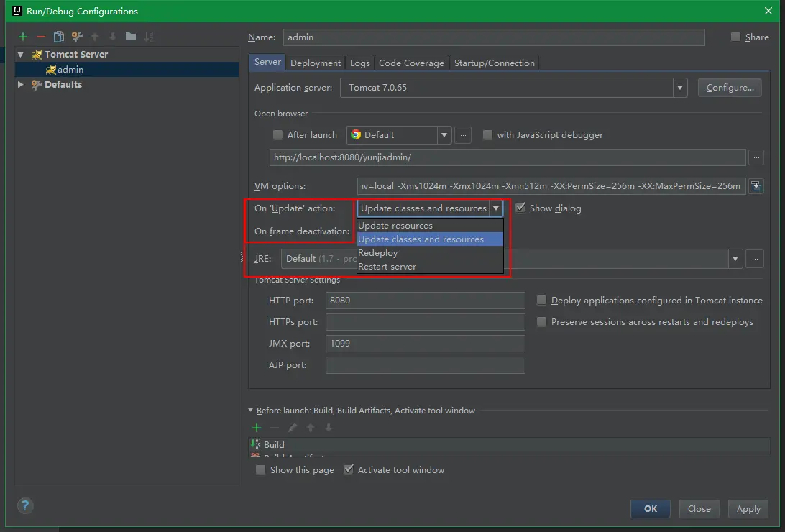Select the Defaults tree item label
This screenshot has height=532, width=785.
tap(63, 84)
